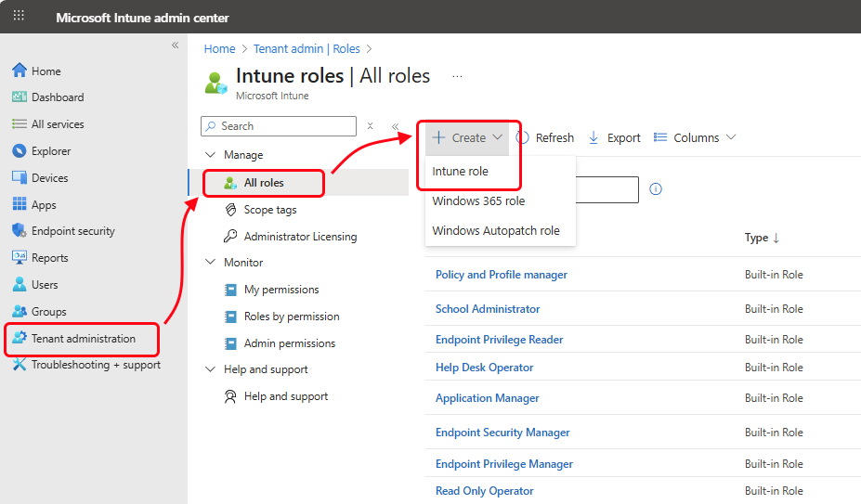Click the Home icon in sidebar
This screenshot has height=504, width=861.
click(20, 71)
